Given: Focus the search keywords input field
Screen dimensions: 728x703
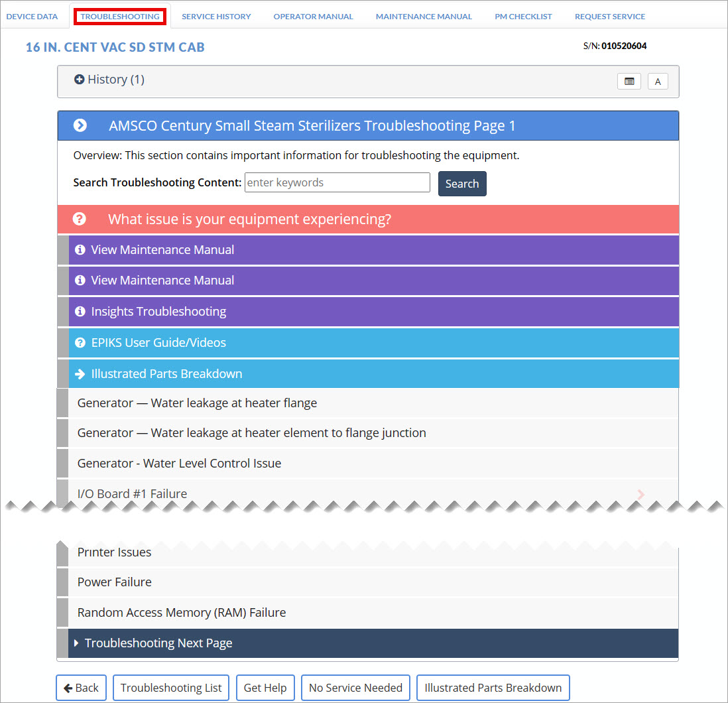Looking at the screenshot, I should pos(337,182).
